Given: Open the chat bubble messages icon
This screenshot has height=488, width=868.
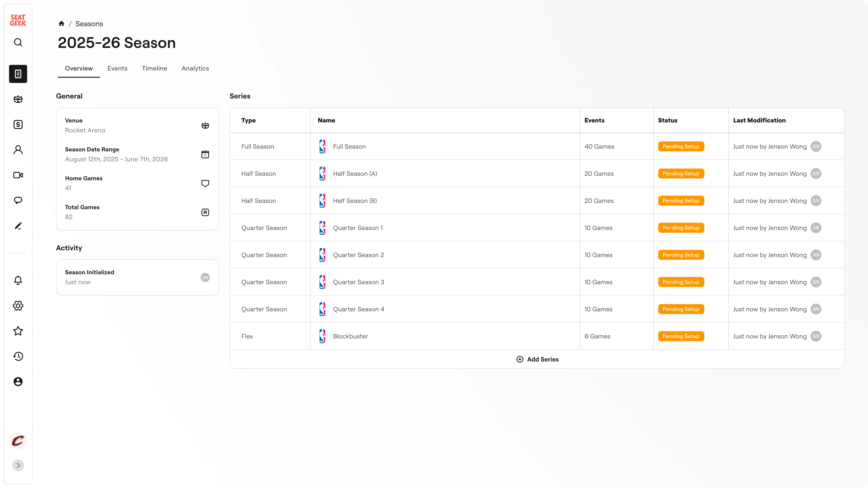Looking at the screenshot, I should (x=18, y=200).
